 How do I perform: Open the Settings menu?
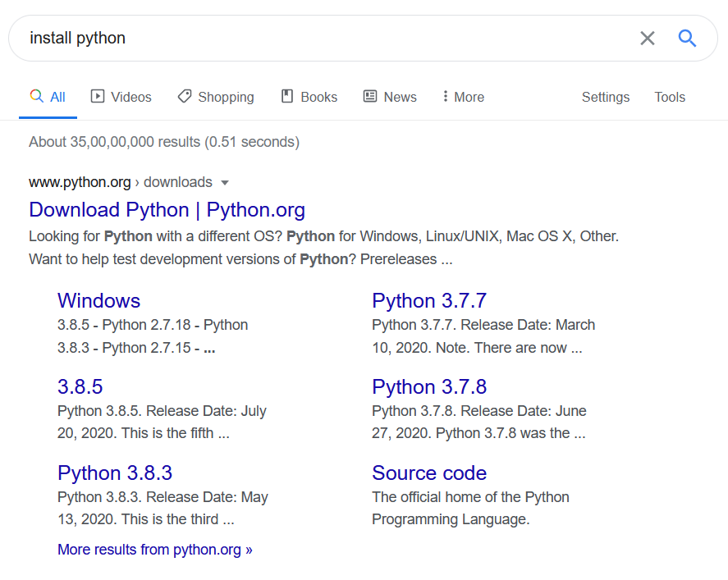point(606,97)
